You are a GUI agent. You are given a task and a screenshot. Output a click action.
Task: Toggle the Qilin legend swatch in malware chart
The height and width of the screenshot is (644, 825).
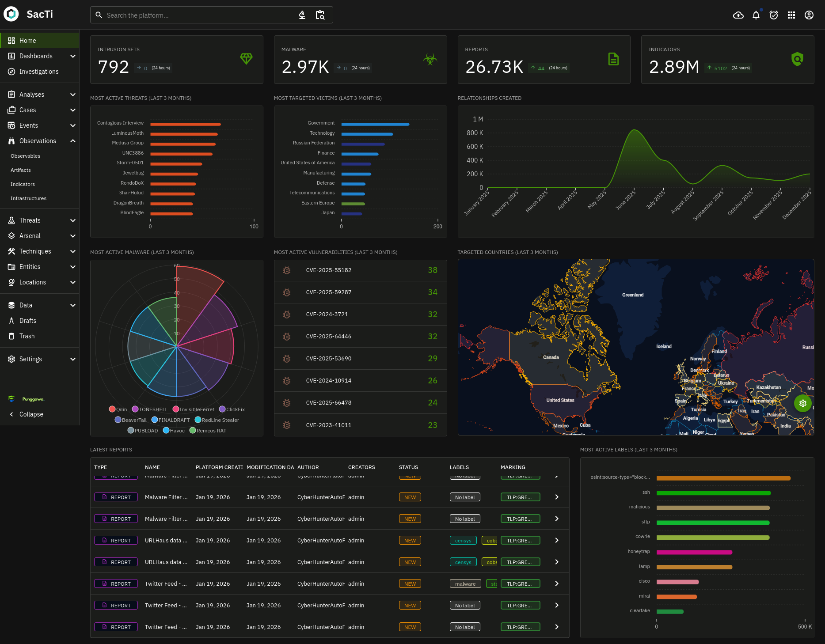point(112,409)
